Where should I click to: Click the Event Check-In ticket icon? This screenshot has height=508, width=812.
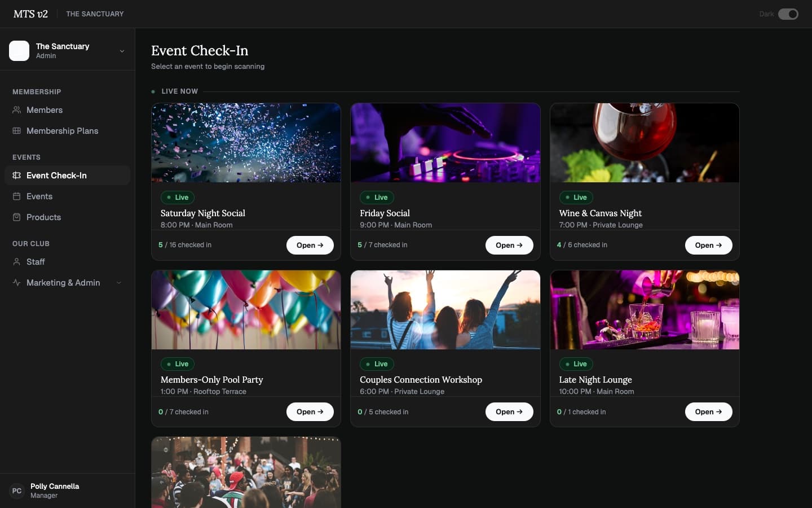point(17,176)
